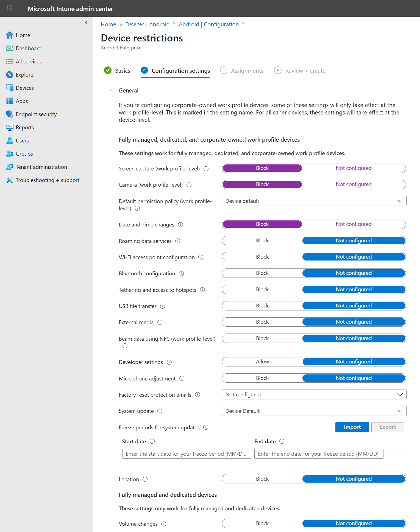This screenshot has height=532, width=420.
Task: Show info for USB file transfer
Action: (163, 306)
